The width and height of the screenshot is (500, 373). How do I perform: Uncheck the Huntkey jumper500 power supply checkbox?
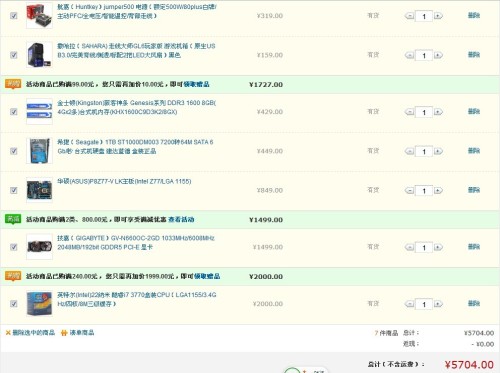14,16
